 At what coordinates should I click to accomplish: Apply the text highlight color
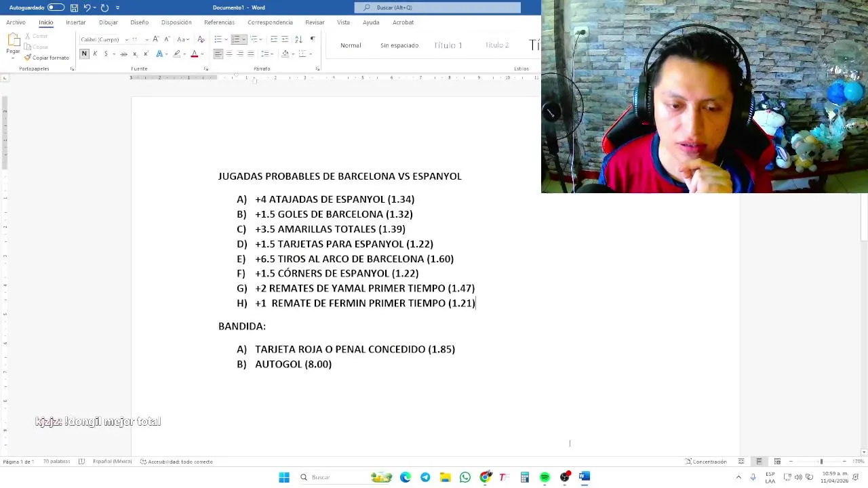(177, 54)
